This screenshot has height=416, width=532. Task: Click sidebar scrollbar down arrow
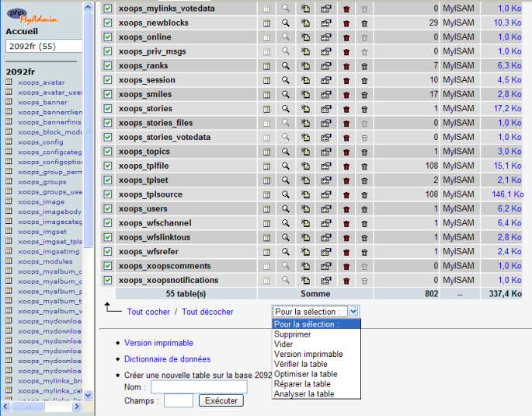[x=88, y=394]
